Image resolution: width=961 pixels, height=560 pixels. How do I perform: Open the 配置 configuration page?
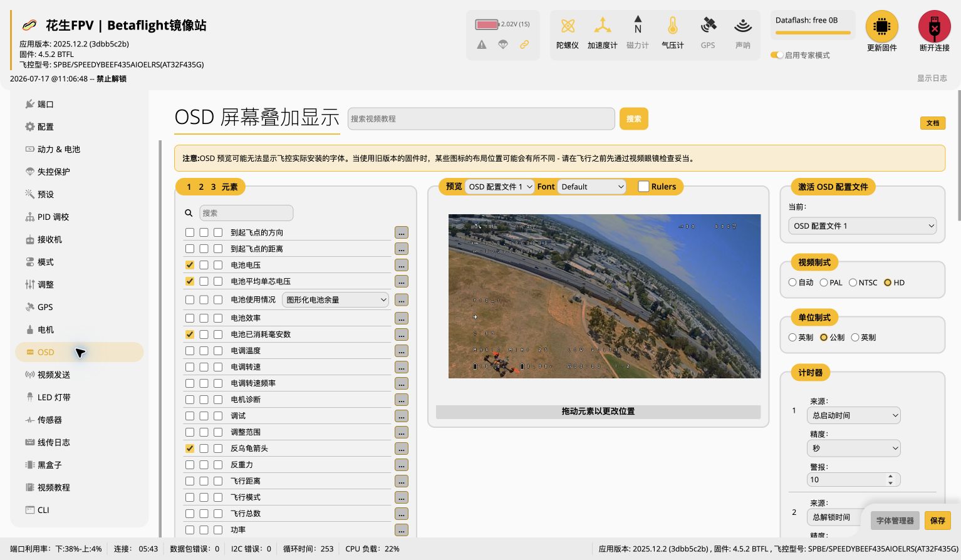point(80,127)
